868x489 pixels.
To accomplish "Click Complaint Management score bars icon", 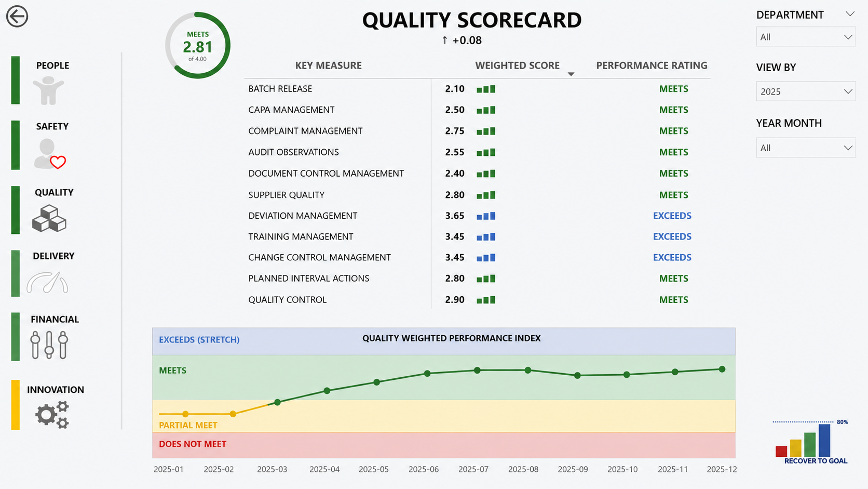I will tap(486, 131).
